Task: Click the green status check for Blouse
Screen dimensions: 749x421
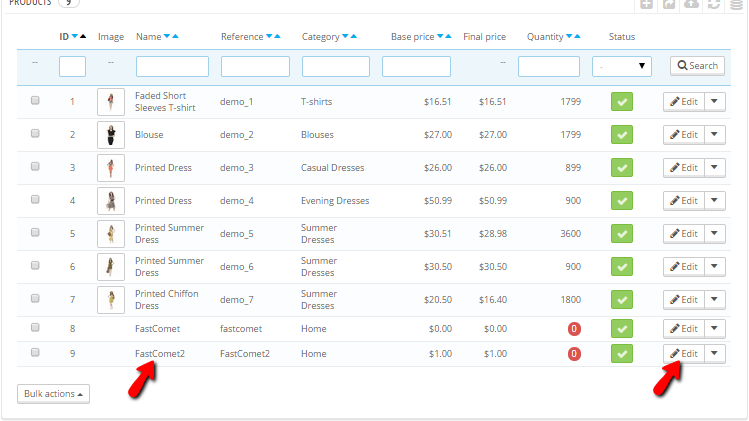Action: pos(622,135)
